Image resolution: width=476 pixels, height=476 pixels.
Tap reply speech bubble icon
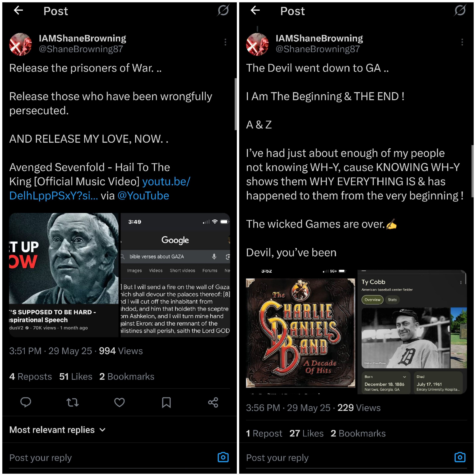(x=26, y=402)
